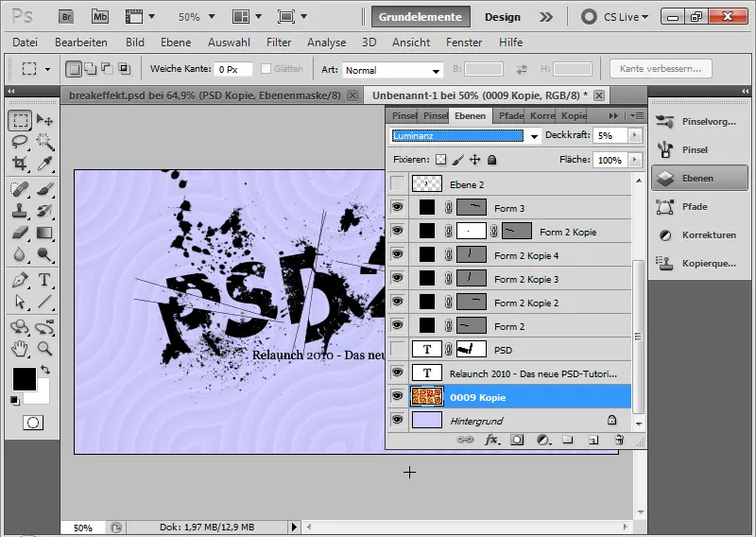This screenshot has height=537, width=756.
Task: Launch Adobe Bridge from top bar
Action: (x=66, y=17)
